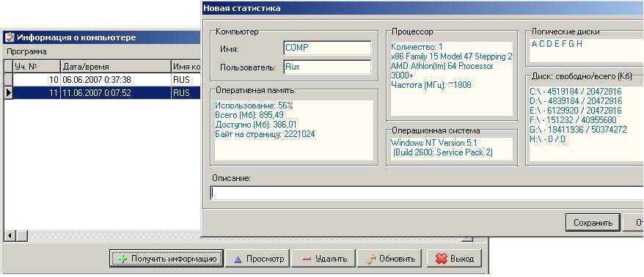
Task: Click the line G:\ - 18411936 / 50374272
Action: click(578, 130)
